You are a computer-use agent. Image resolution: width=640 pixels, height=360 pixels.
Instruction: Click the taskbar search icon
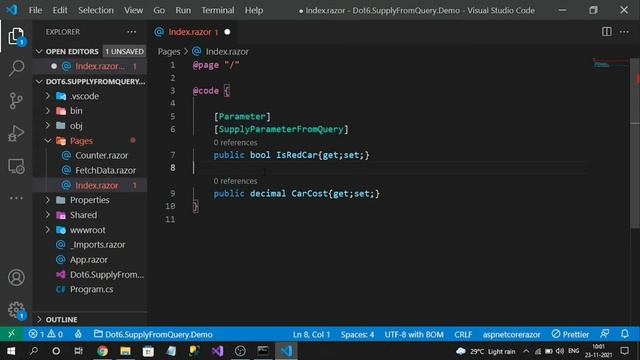point(34,351)
